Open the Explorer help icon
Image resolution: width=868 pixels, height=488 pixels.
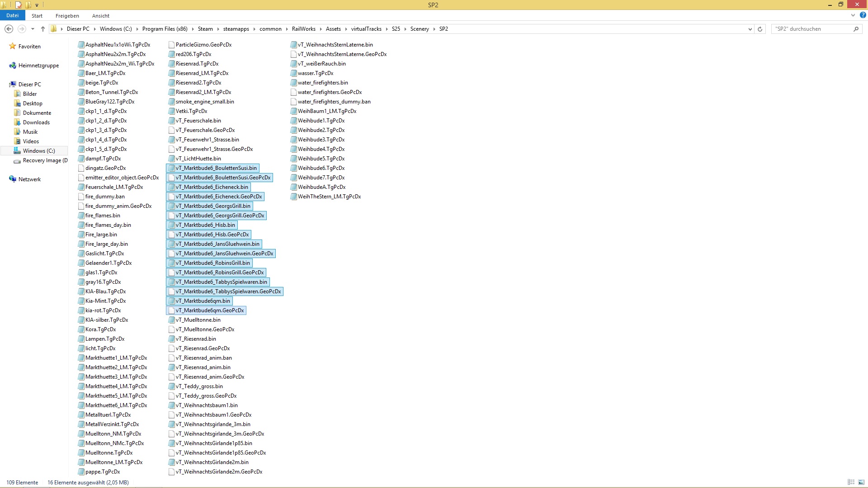tap(863, 15)
